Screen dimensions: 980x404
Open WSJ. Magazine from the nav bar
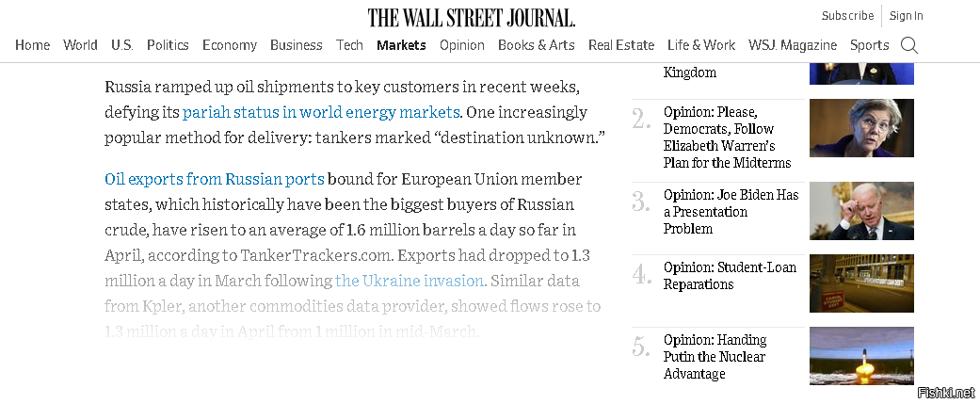coord(793,45)
